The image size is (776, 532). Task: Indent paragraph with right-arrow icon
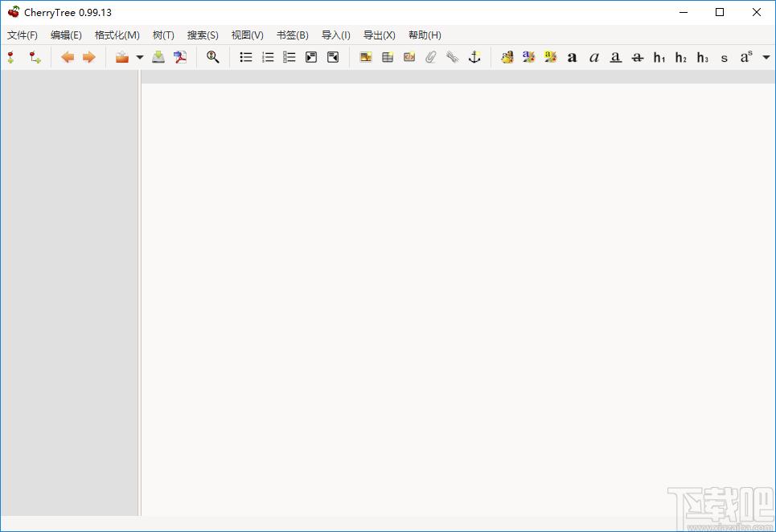(311, 57)
